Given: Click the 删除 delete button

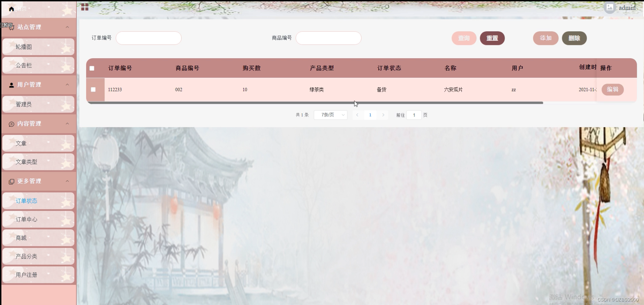Looking at the screenshot, I should (x=574, y=38).
